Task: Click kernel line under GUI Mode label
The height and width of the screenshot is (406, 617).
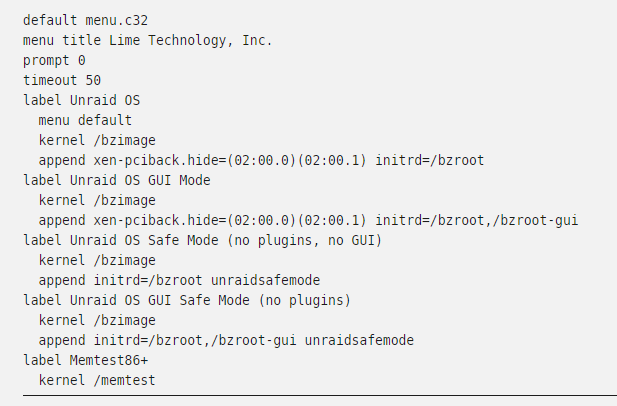Action: [97, 201]
